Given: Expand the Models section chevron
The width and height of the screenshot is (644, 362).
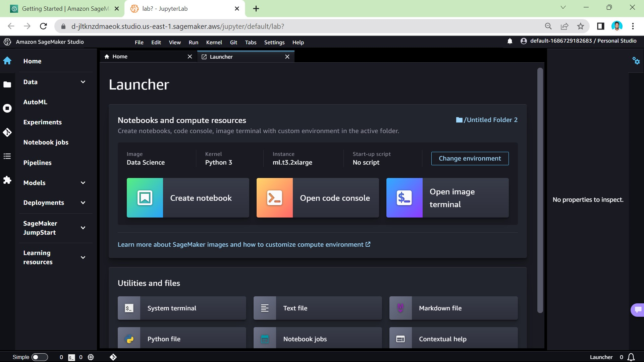Looking at the screenshot, I should click(x=83, y=183).
